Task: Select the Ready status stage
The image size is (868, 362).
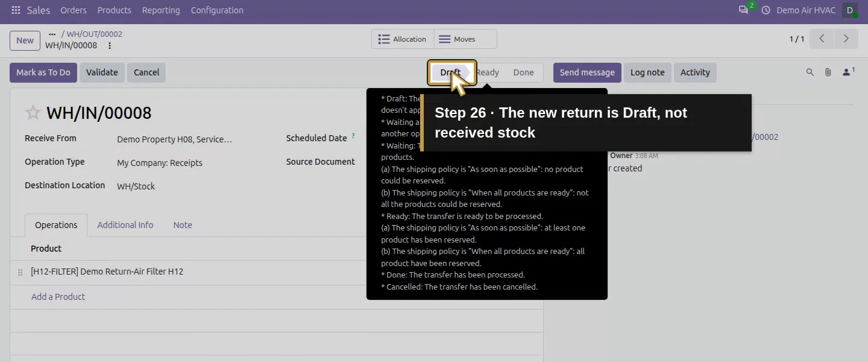Action: [487, 72]
